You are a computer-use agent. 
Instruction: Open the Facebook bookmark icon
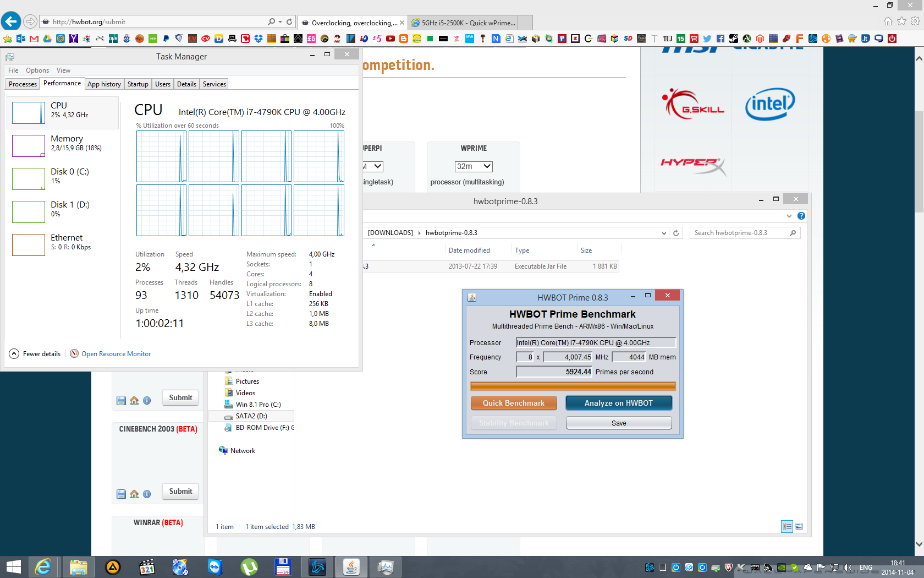[721, 39]
